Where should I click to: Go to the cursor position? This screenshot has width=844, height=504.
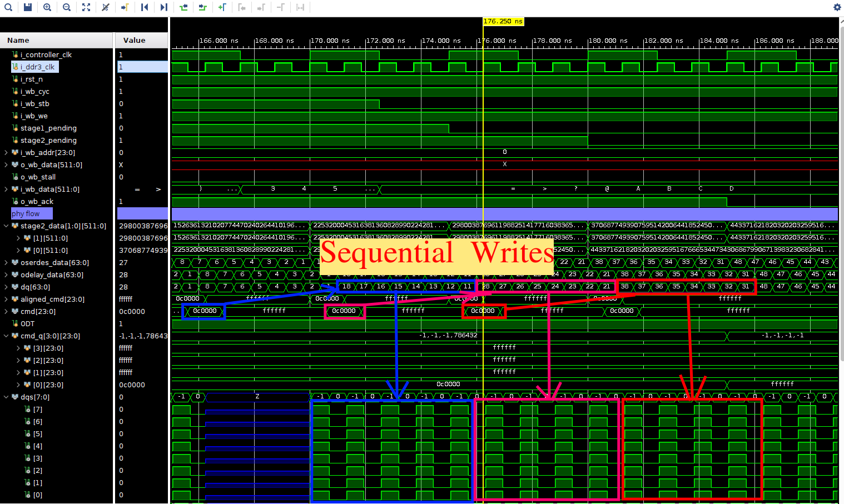[x=125, y=7]
